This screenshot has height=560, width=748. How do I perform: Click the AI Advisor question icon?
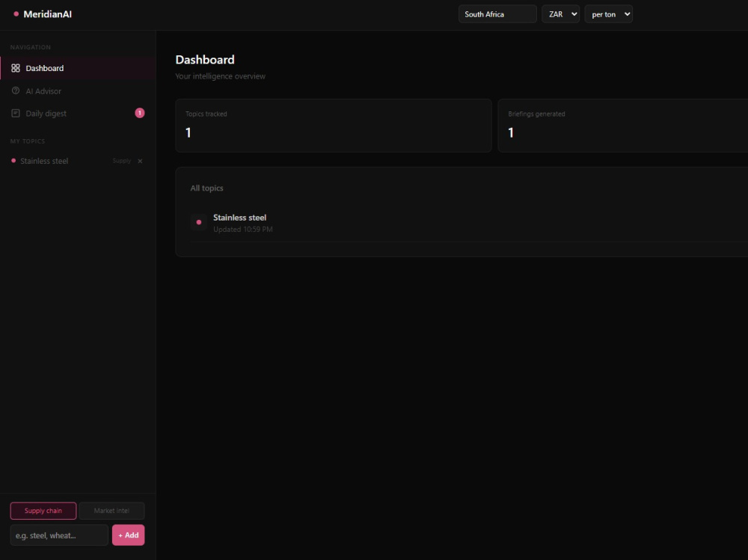16,90
